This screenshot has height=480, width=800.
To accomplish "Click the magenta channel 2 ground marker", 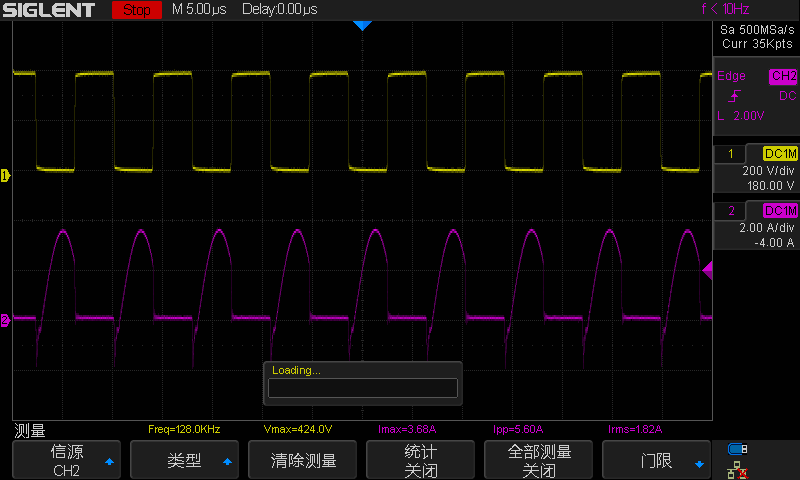I will coord(5,320).
